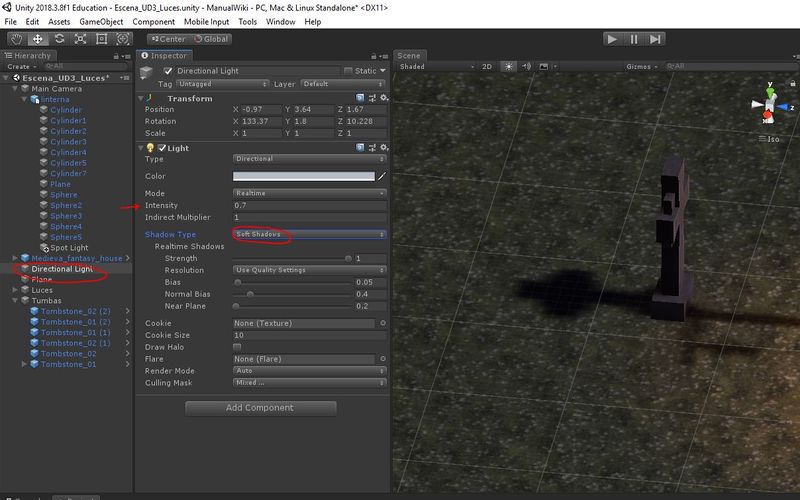The image size is (800, 500).
Task: Open the Cookie texture object picker
Action: tap(383, 323)
